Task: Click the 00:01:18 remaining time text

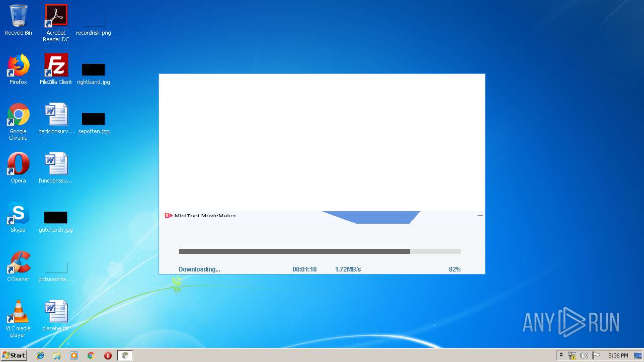Action: coord(304,269)
